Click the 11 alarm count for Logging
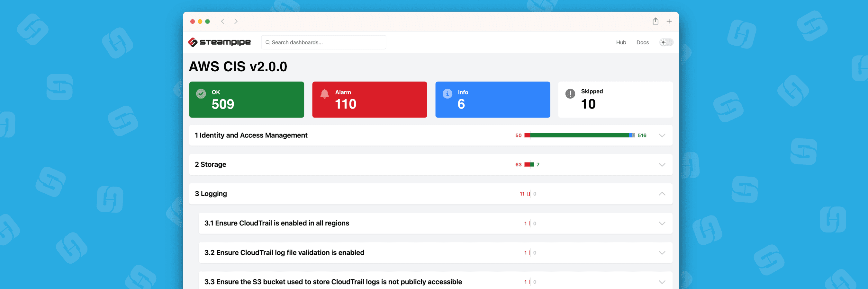Screen dimensions: 868x289 coord(522,194)
